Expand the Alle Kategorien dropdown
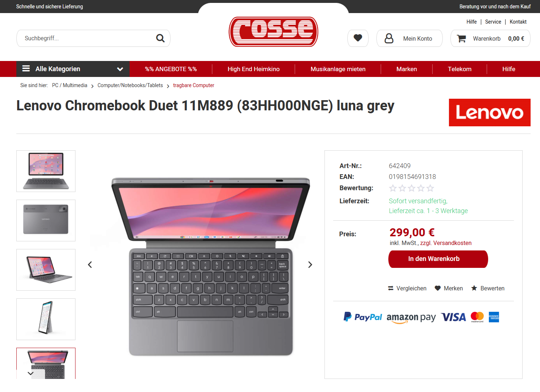This screenshot has height=392, width=540. [x=73, y=69]
